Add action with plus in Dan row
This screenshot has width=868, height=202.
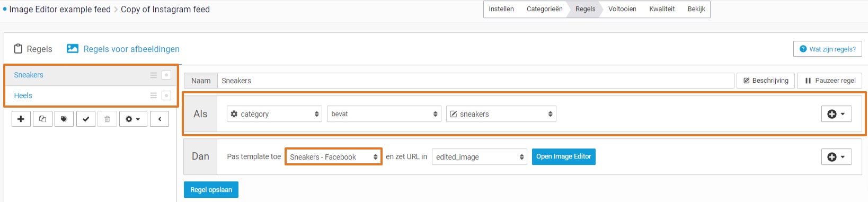pos(837,156)
